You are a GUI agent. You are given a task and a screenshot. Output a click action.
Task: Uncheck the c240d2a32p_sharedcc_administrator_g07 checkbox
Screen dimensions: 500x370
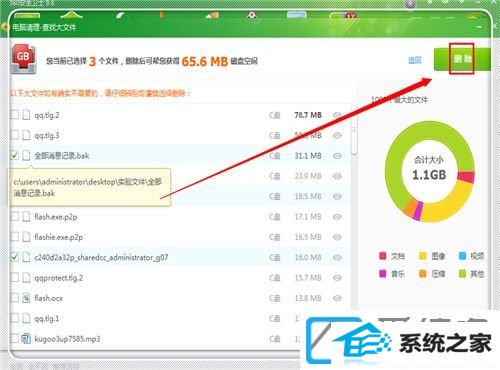(x=14, y=257)
